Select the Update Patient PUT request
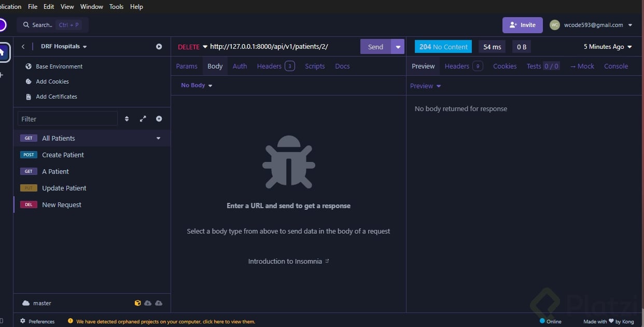 92,188
